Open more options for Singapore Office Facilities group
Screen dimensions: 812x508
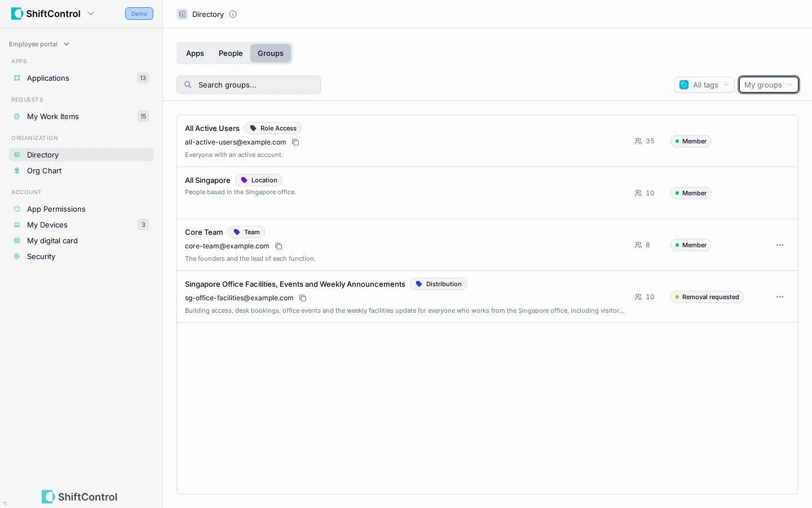(780, 297)
